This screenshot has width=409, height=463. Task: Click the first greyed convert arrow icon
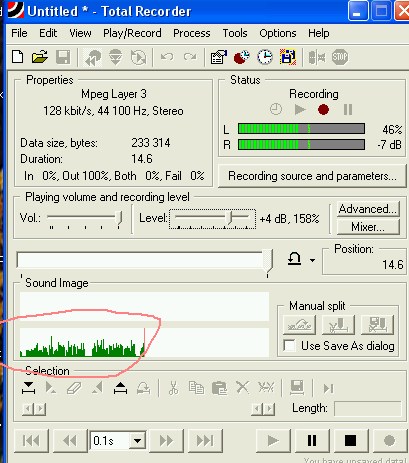click(x=93, y=57)
